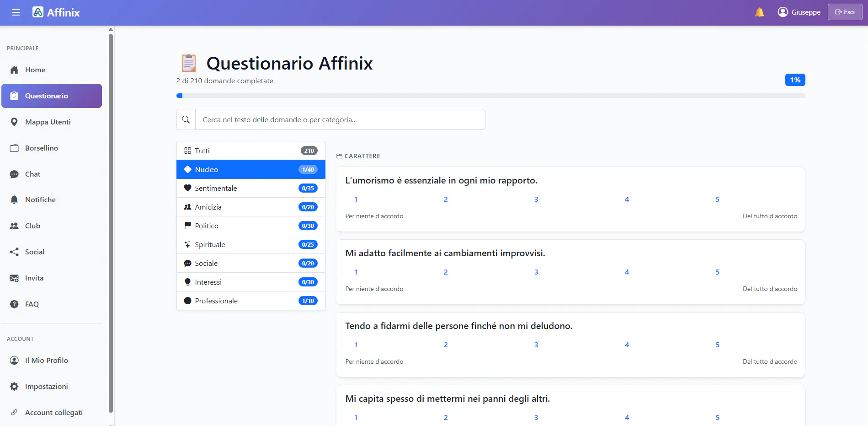This screenshot has height=426, width=868.
Task: Open the Sociale category
Action: pos(251,263)
